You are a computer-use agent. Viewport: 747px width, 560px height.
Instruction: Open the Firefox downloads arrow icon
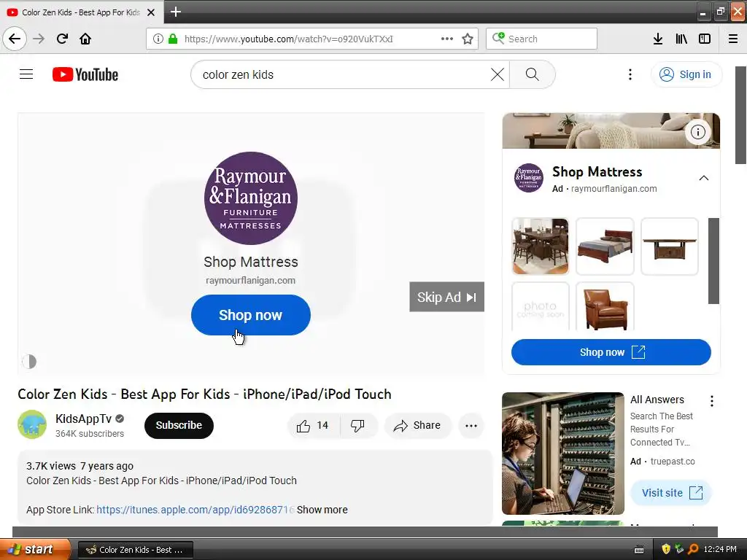tap(658, 39)
